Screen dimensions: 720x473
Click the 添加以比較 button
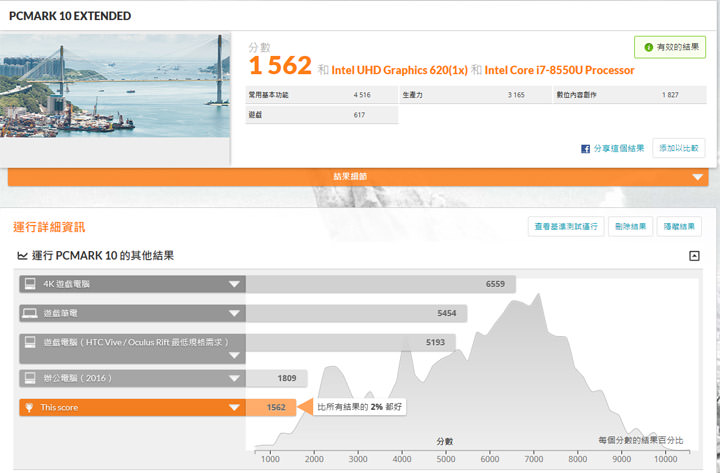pos(679,148)
